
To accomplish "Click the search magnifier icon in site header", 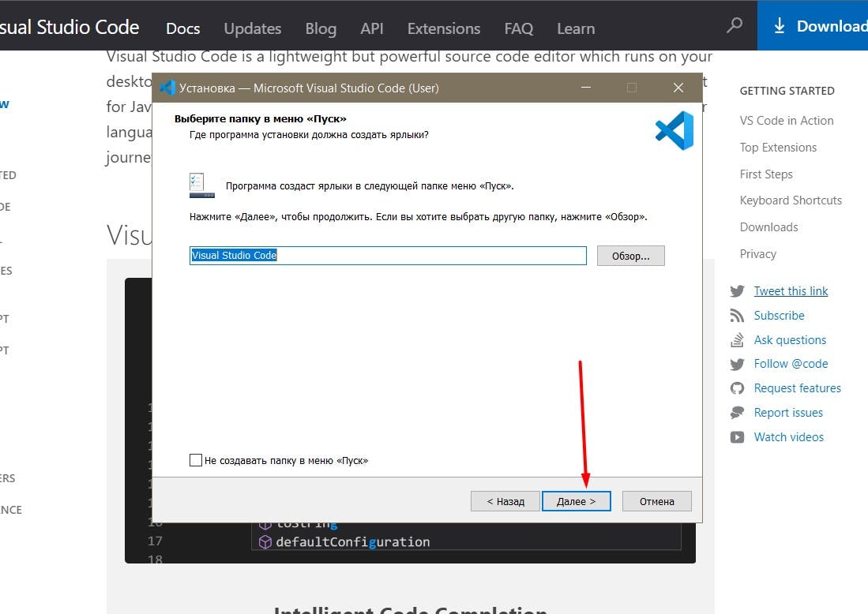I will [x=735, y=25].
